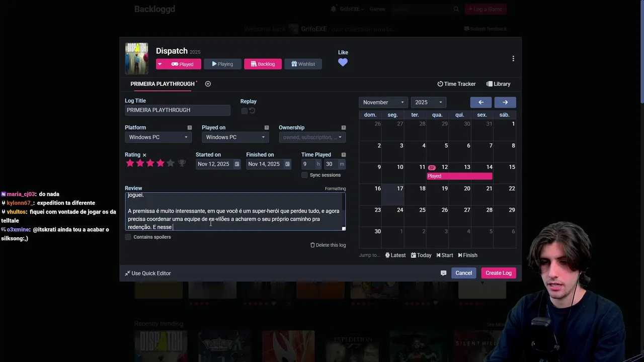Jump to Finish date
Image resolution: width=644 pixels, height=362 pixels.
(467, 255)
